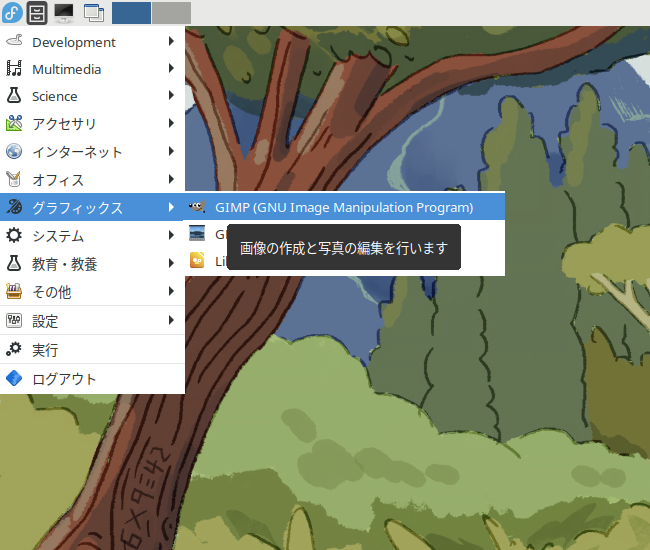Launch the file manager from panel

[x=37, y=13]
